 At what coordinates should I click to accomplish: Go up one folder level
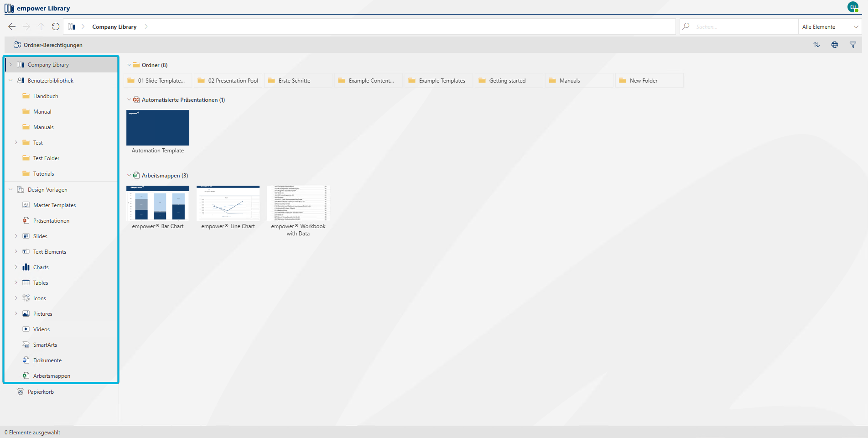pyautogui.click(x=41, y=26)
